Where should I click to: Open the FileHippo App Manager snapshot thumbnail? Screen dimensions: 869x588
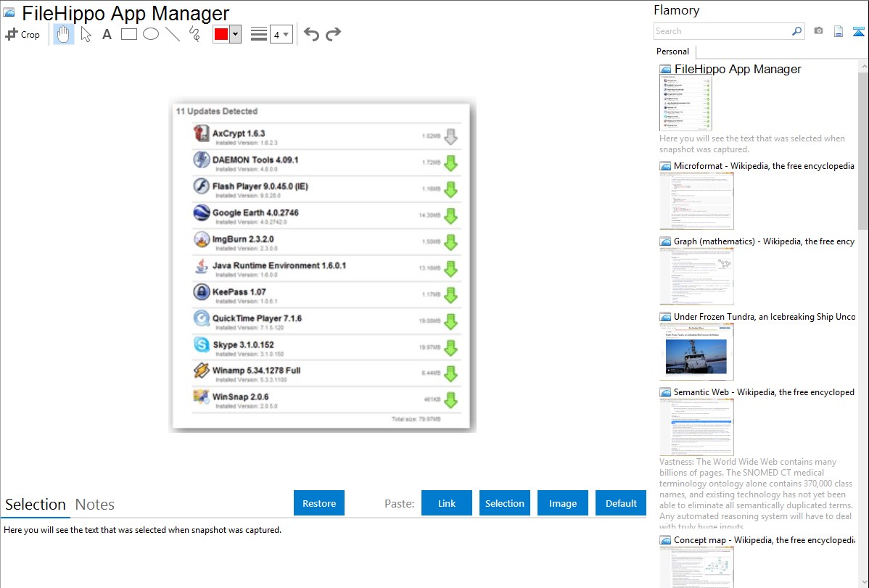tap(685, 104)
